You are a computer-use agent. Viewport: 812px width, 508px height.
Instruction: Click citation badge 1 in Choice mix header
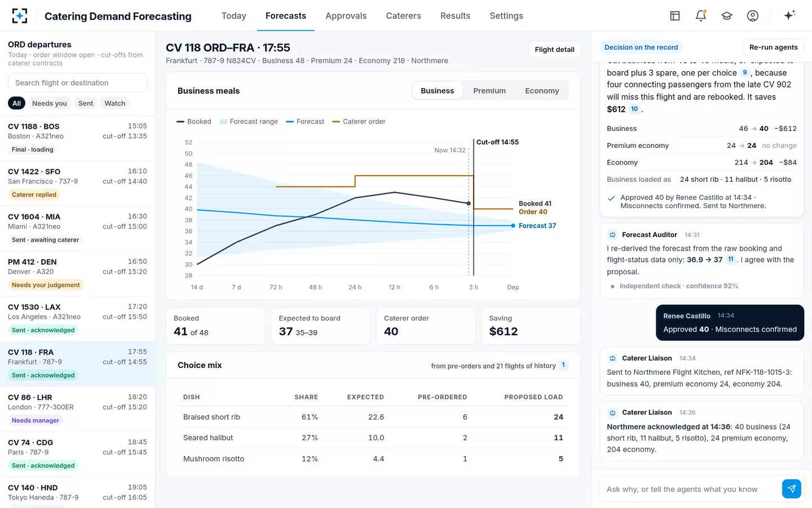[x=563, y=365]
